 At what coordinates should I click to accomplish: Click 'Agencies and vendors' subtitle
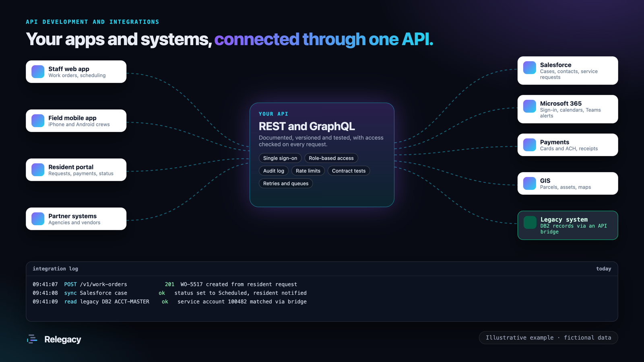pos(74,223)
